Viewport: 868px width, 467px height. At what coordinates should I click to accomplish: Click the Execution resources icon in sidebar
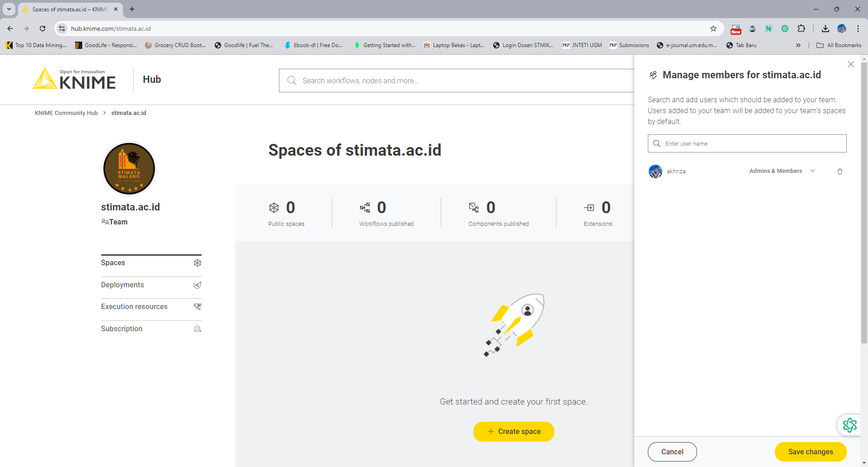198,307
